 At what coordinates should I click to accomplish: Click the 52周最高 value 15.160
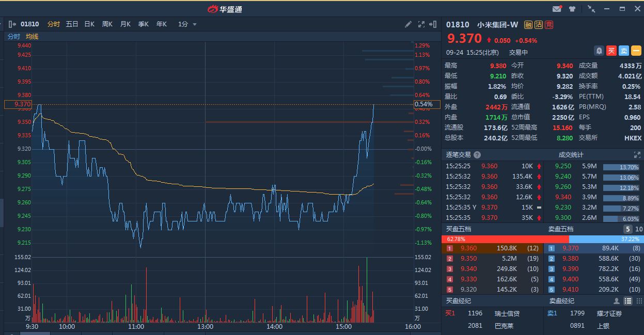pos(563,127)
